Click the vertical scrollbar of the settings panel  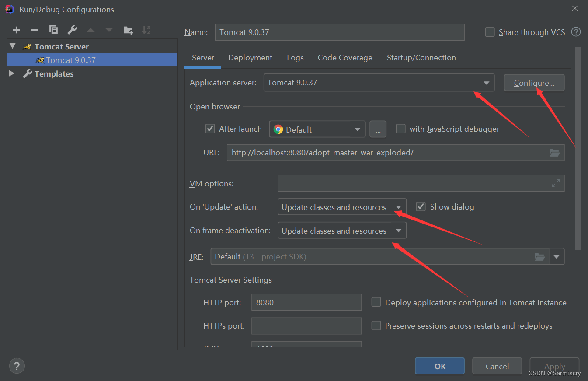tap(578, 149)
